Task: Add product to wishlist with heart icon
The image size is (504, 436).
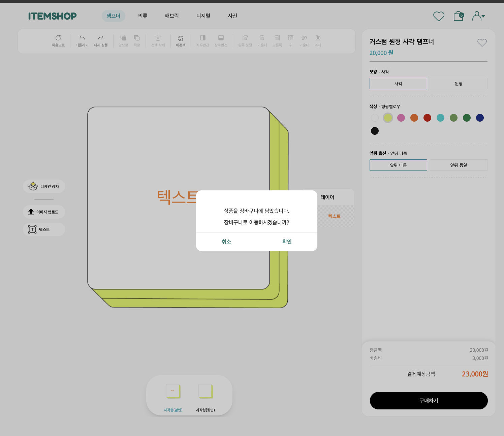Action: 482,43
